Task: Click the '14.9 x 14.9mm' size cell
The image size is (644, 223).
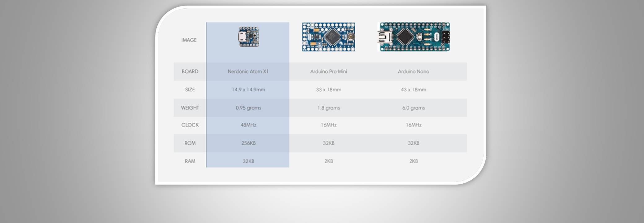Action: pos(248,90)
